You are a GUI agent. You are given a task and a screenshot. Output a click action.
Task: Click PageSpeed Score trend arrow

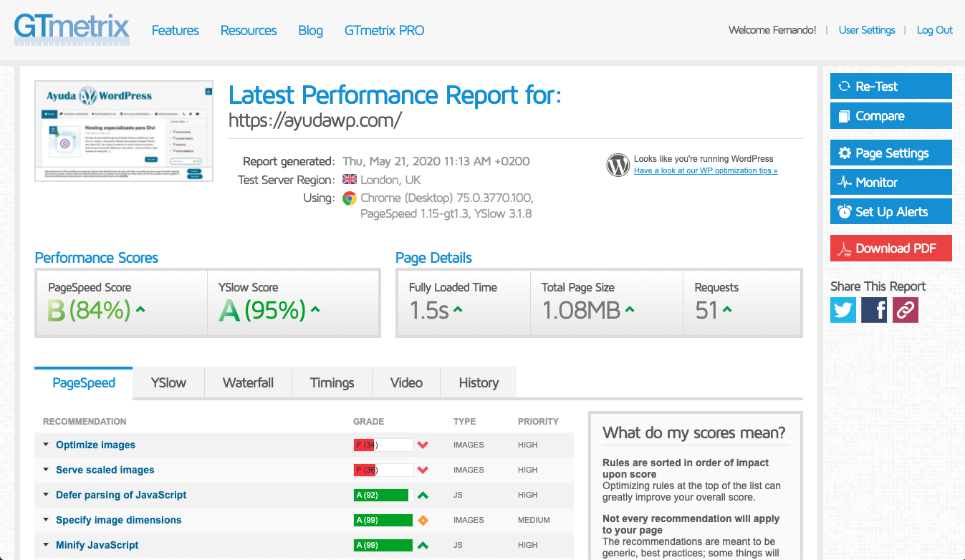[x=140, y=310]
